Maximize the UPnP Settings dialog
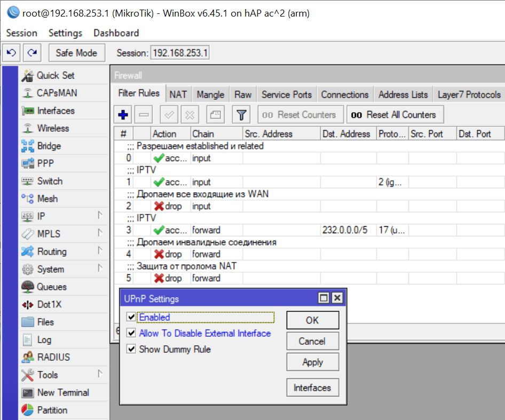The width and height of the screenshot is (505, 420). tap(323, 298)
